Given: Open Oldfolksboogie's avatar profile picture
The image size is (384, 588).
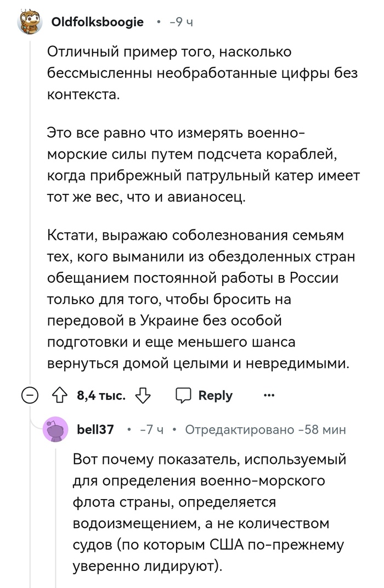Looking at the screenshot, I should click(x=31, y=23).
